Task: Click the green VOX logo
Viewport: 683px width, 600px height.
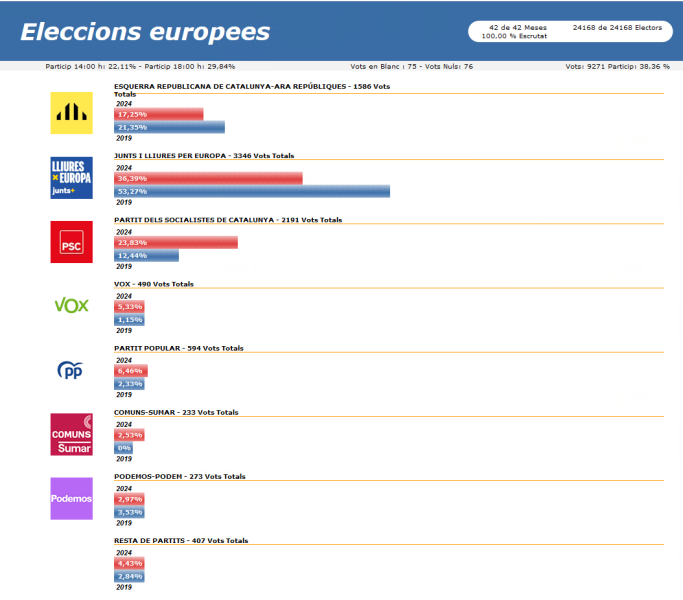Action: tap(71, 305)
